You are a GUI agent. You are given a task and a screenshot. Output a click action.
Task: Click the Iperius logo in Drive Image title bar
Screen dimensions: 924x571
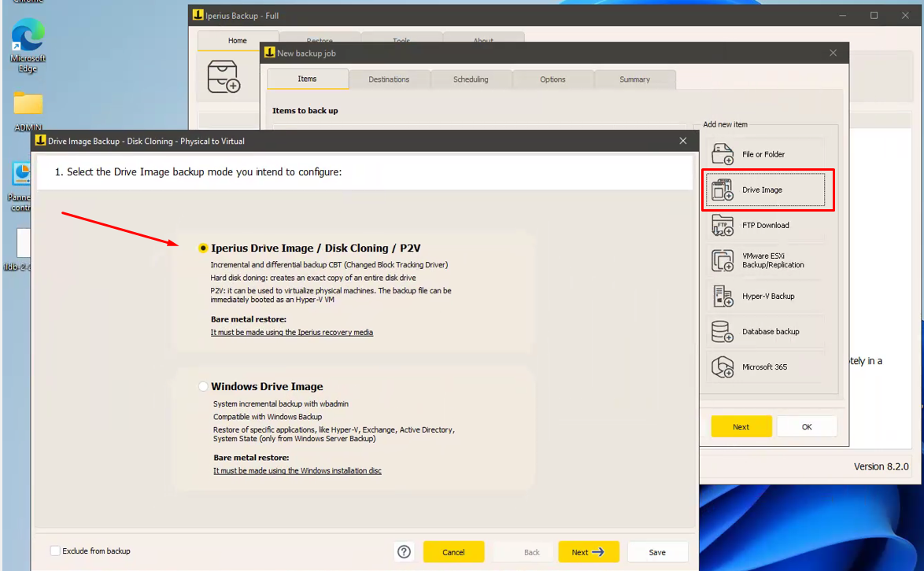40,140
